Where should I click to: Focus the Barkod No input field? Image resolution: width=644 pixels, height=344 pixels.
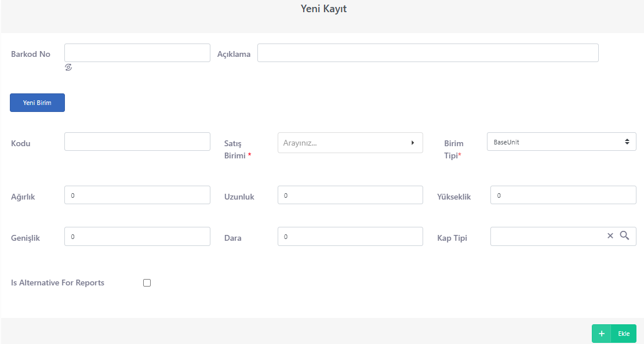coord(137,53)
